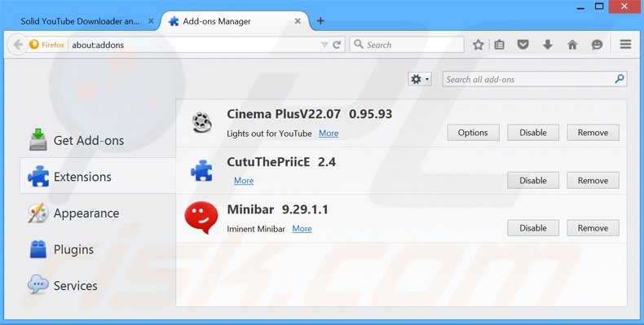Image resolution: width=644 pixels, height=325 pixels.
Task: Close the Solid YouTube Downloader tab
Action: (151, 21)
